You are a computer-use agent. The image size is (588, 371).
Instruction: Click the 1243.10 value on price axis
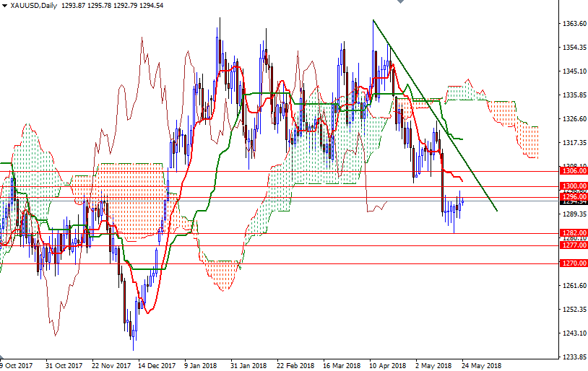pyautogui.click(x=574, y=333)
